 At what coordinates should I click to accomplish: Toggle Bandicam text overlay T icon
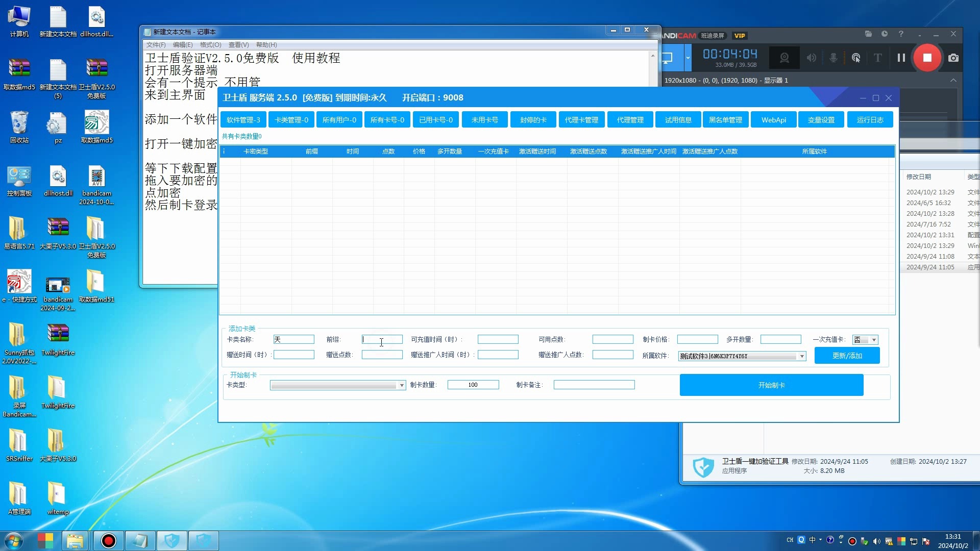tap(877, 58)
